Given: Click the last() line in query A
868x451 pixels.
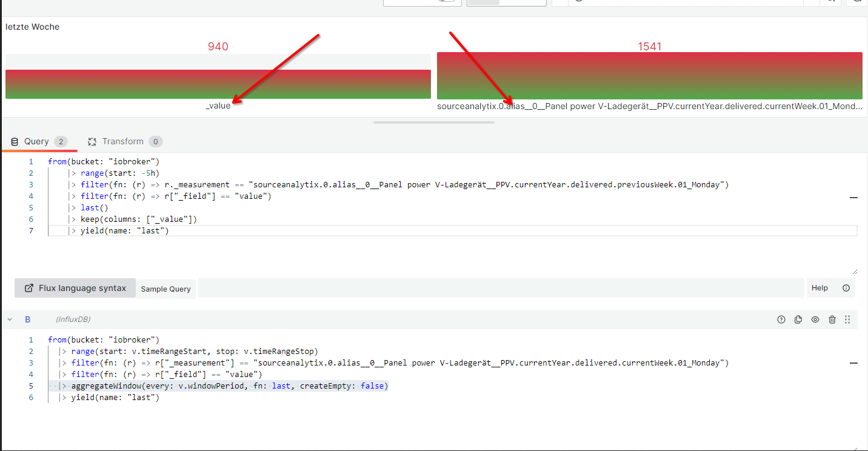Looking at the screenshot, I should click(88, 207).
